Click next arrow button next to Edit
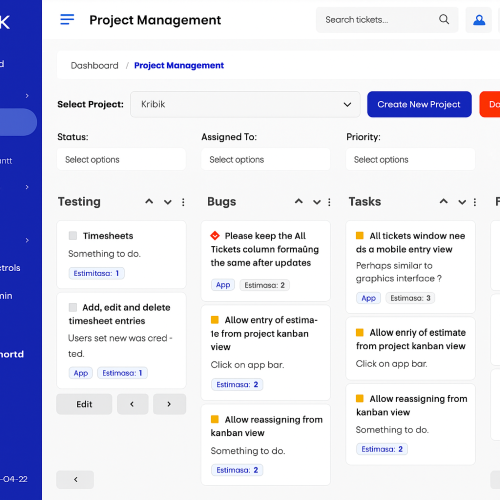The width and height of the screenshot is (500, 500). (169, 404)
